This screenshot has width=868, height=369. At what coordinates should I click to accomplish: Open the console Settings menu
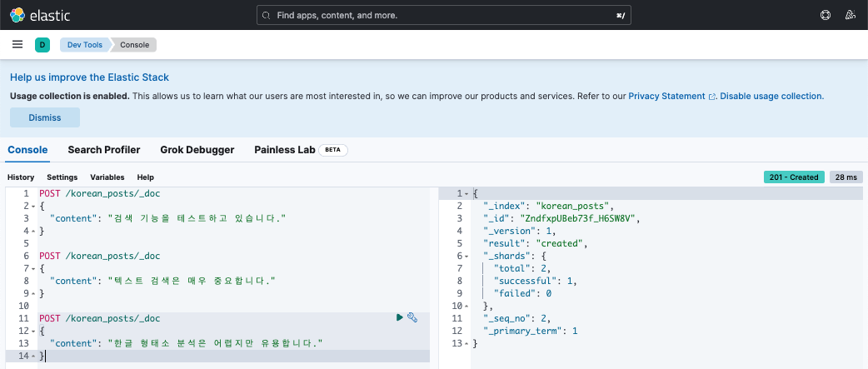pos(62,177)
